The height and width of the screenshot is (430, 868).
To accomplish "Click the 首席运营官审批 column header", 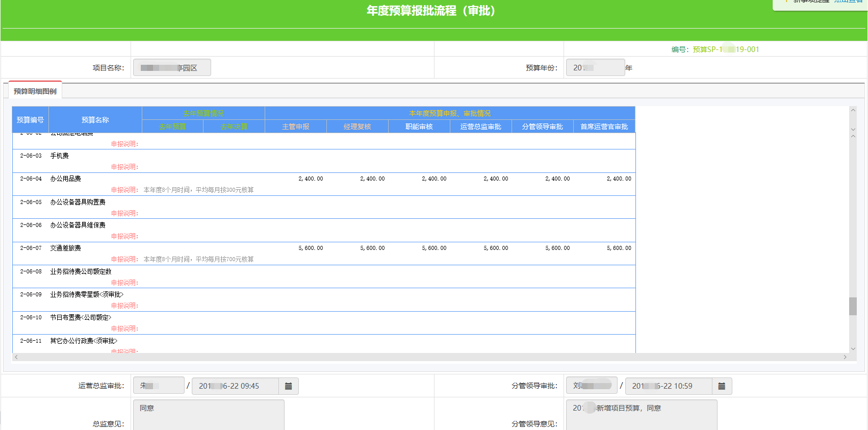I will (604, 127).
